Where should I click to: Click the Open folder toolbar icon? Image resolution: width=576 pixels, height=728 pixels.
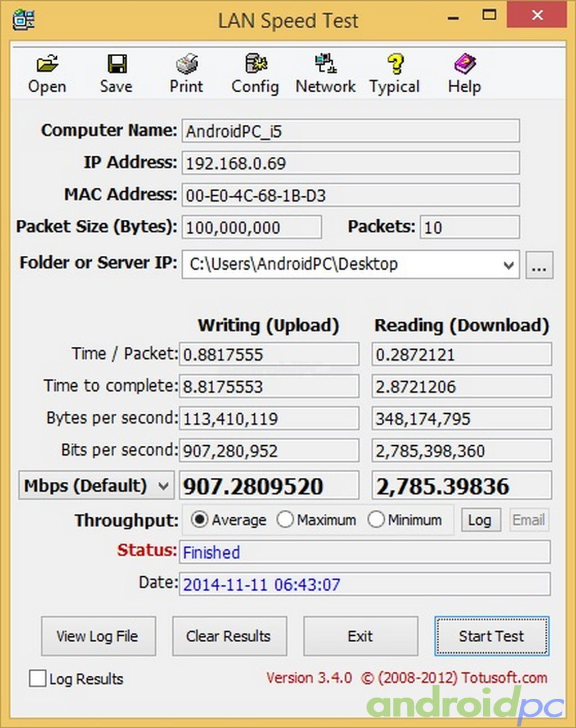tap(47, 64)
